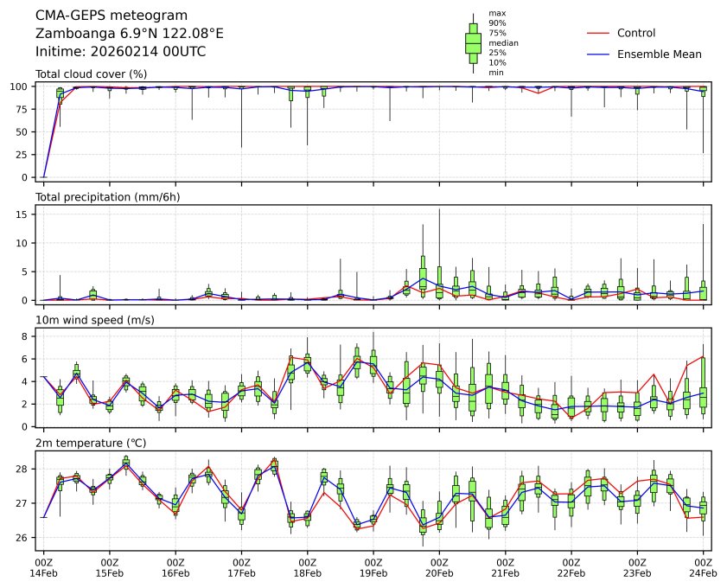Select the "Control" legend label text
The height and width of the screenshot is (588, 727).
tap(635, 33)
